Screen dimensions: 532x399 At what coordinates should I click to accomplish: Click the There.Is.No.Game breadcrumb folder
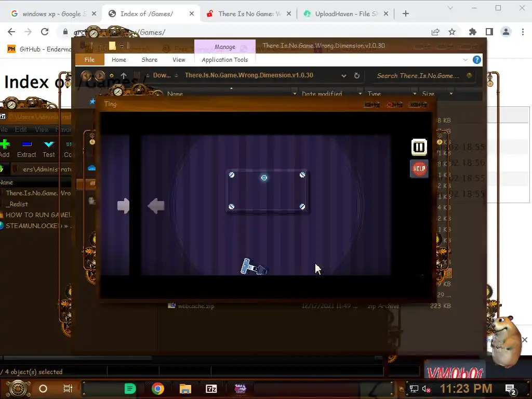tap(249, 75)
